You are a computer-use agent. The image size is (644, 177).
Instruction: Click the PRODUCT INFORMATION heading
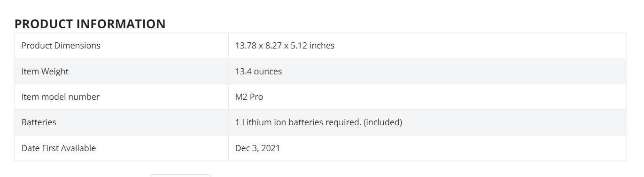pyautogui.click(x=90, y=24)
